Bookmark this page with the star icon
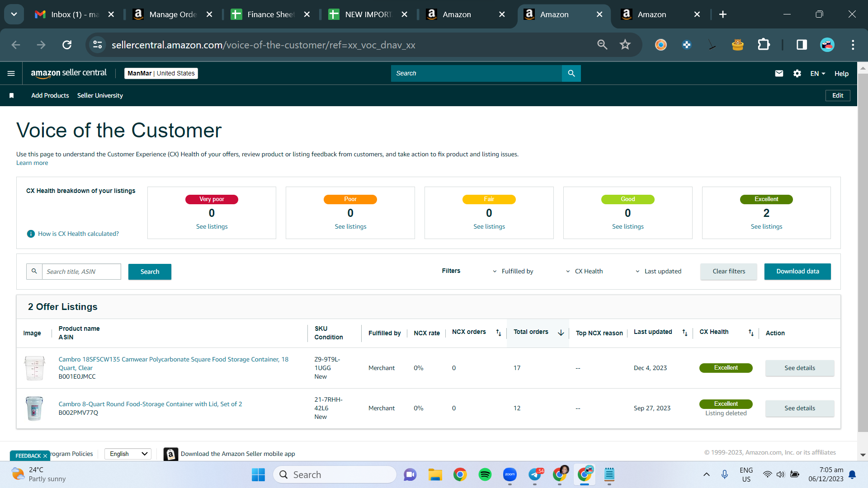The image size is (868, 488). point(625,45)
